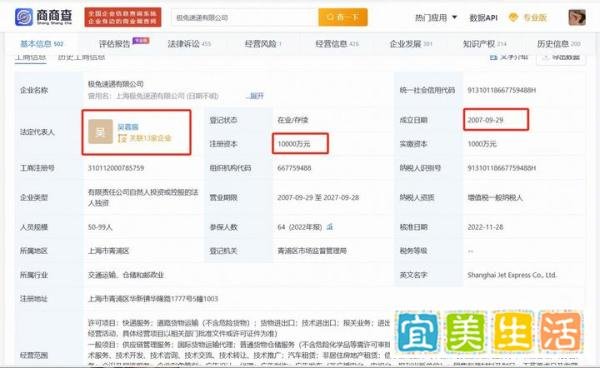Click the orange search button
600x368 pixels.
coord(343,17)
